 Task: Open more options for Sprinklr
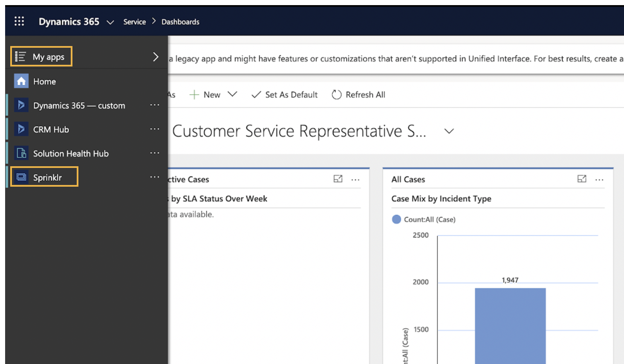[155, 177]
